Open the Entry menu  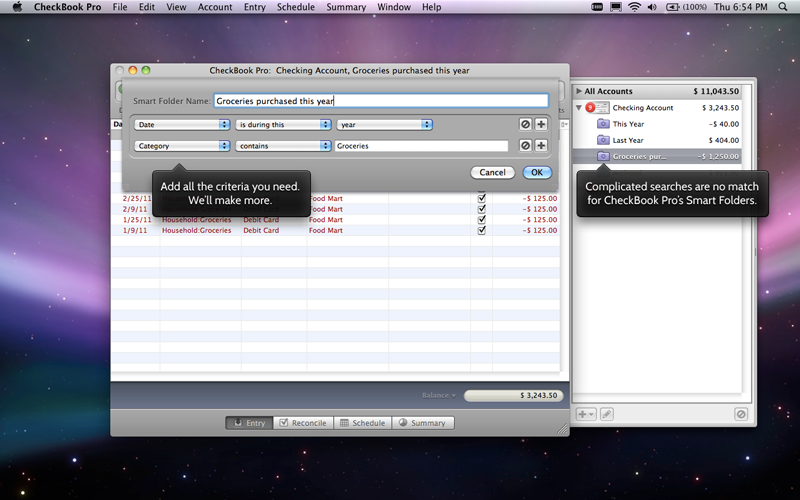tap(255, 7)
